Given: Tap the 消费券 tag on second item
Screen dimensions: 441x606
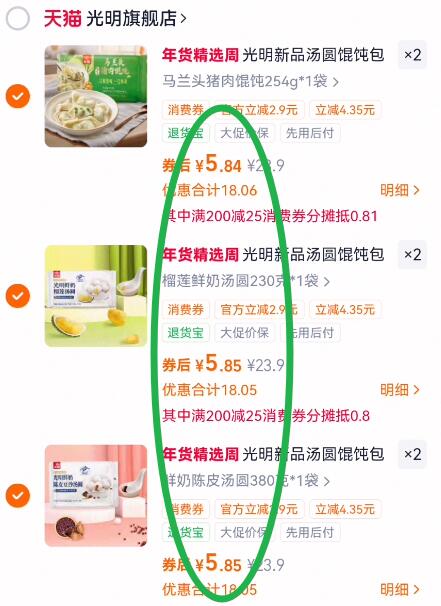Looking at the screenshot, I should pos(186,310).
